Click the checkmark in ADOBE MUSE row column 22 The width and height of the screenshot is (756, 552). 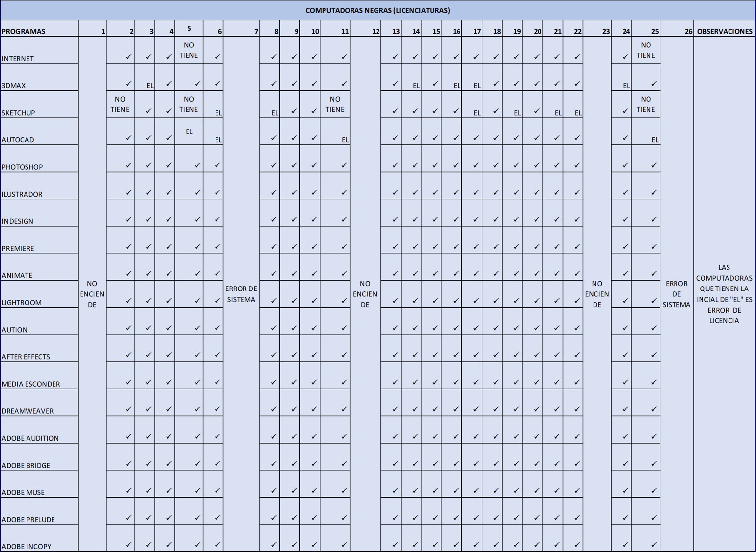577,491
